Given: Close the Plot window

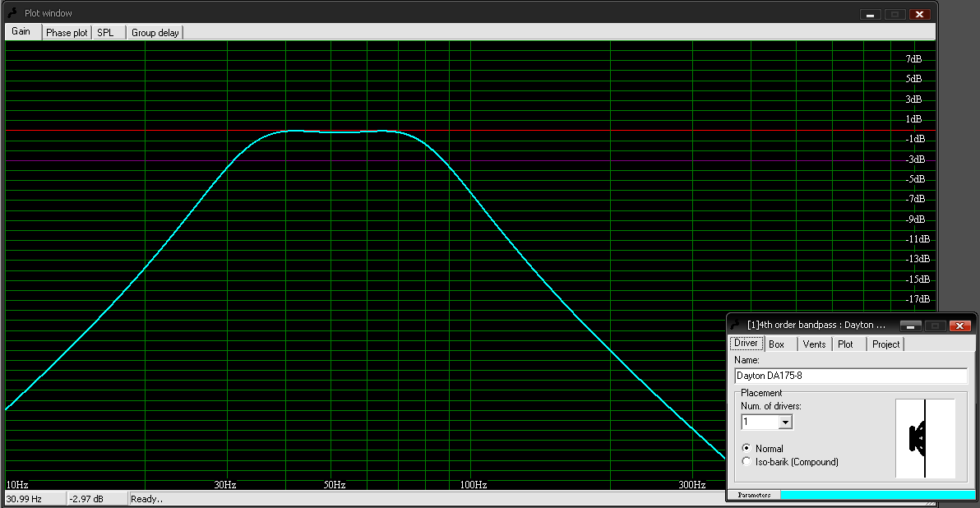Looking at the screenshot, I should (x=919, y=14).
